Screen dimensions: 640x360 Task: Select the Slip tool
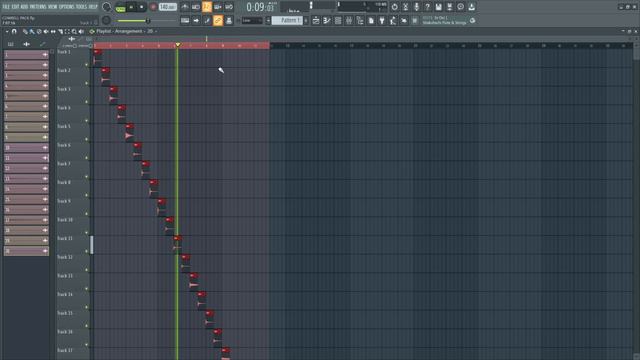click(x=53, y=31)
